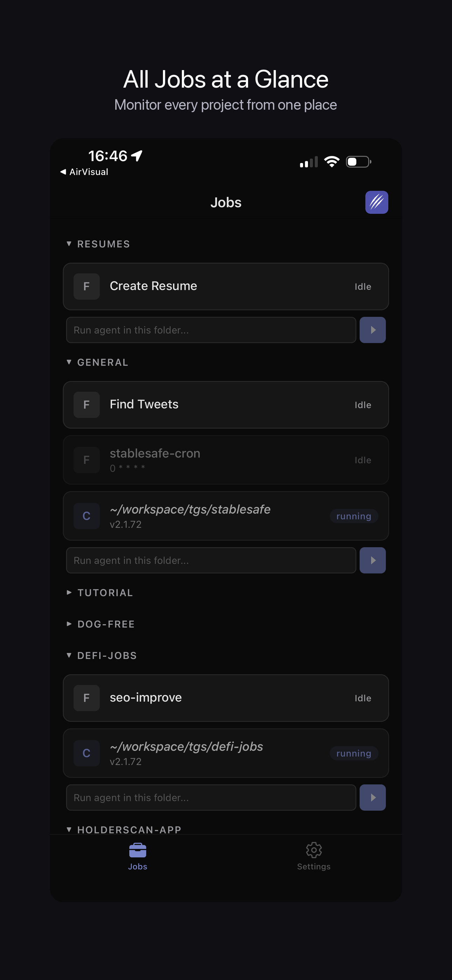This screenshot has height=980, width=452.
Task: Start agent in the GENERAL folder
Action: point(372,560)
